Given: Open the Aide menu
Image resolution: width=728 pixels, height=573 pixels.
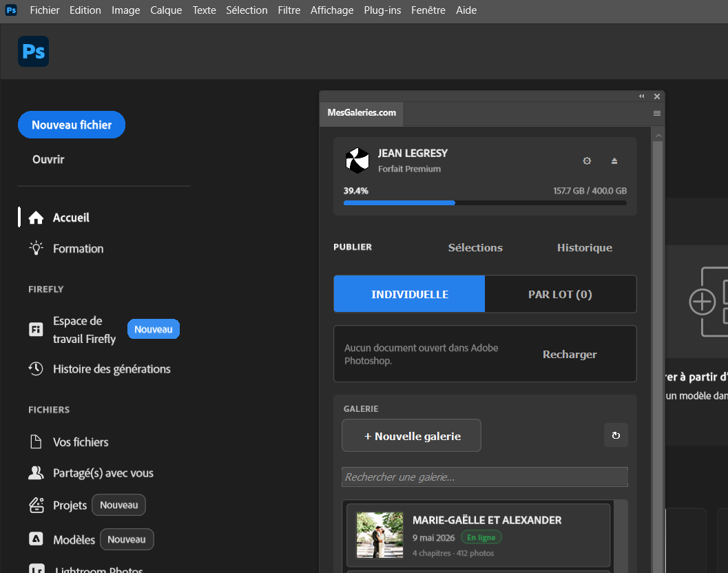Looking at the screenshot, I should tap(466, 10).
